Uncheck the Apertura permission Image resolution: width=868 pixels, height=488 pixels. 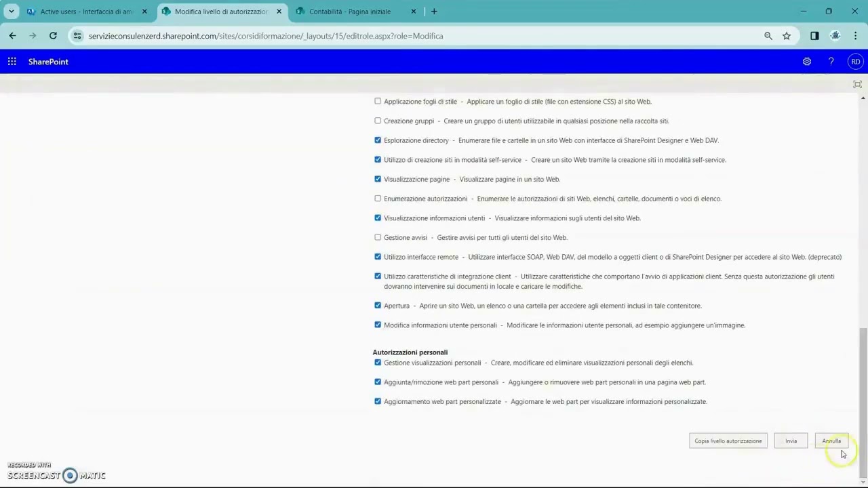tap(378, 306)
